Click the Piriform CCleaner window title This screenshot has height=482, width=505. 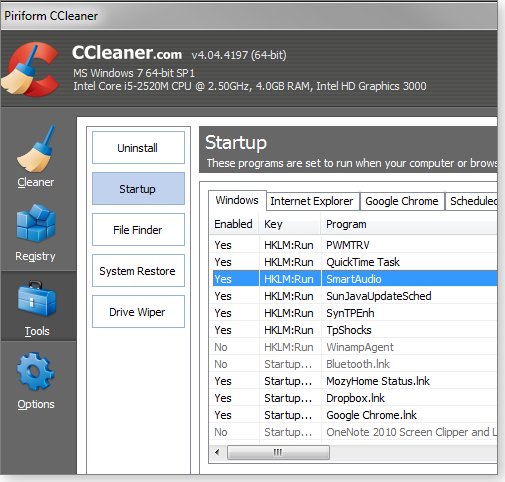pos(51,16)
